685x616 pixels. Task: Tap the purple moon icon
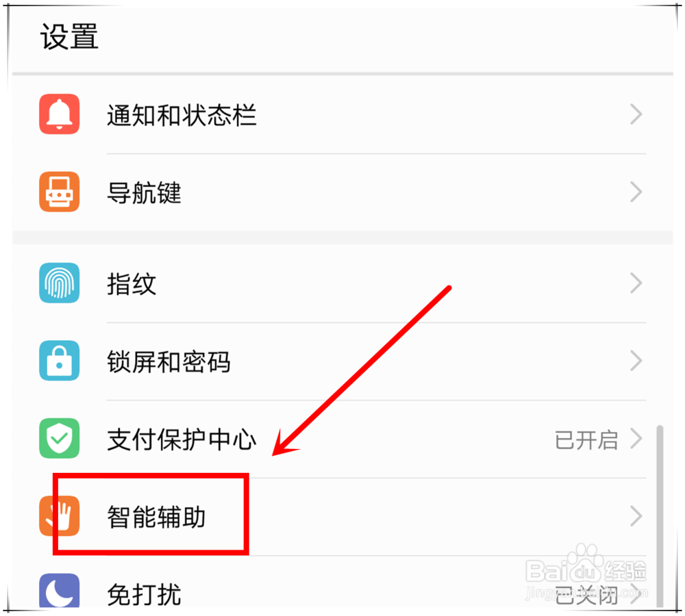coord(60,590)
